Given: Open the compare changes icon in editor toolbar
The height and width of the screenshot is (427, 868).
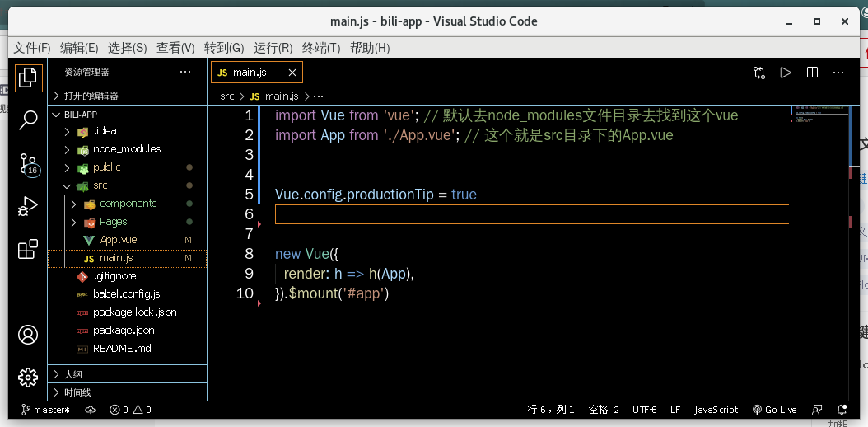Looking at the screenshot, I should click(759, 73).
